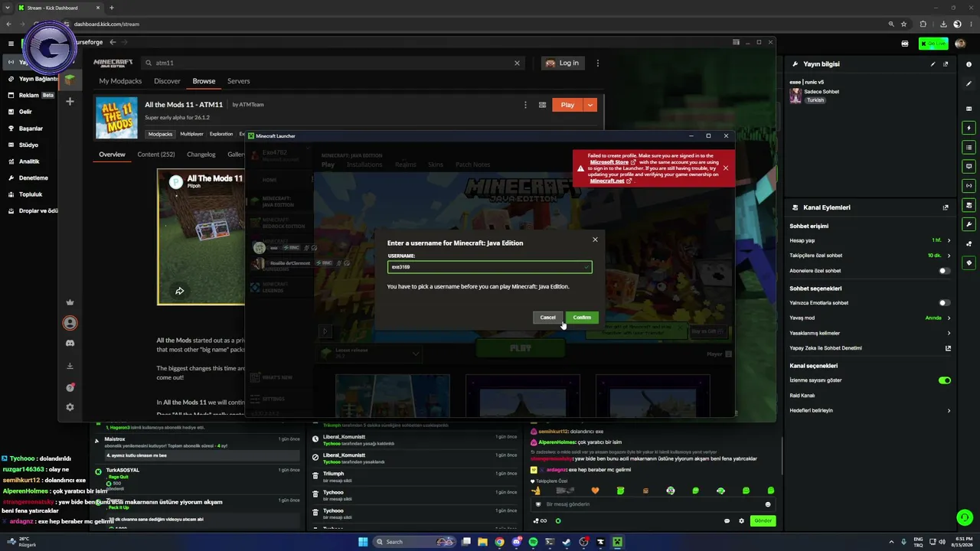Image resolution: width=980 pixels, height=551 pixels.
Task: Expand the Play button dropdown arrow
Action: [x=590, y=105]
